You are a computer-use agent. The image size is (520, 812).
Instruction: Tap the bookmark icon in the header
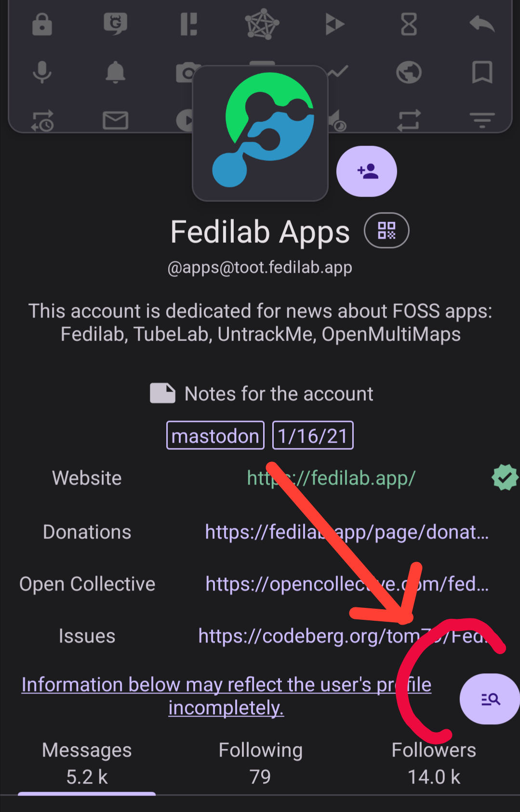tap(482, 72)
